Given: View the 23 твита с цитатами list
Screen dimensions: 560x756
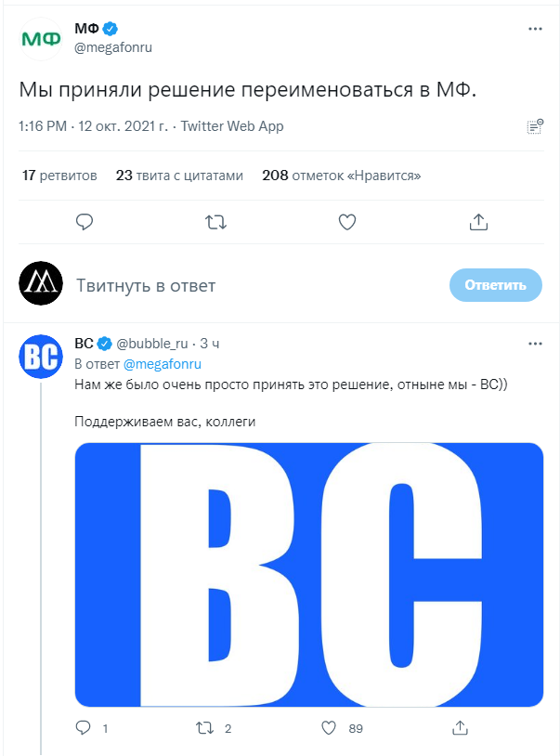Looking at the screenshot, I should [x=179, y=175].
